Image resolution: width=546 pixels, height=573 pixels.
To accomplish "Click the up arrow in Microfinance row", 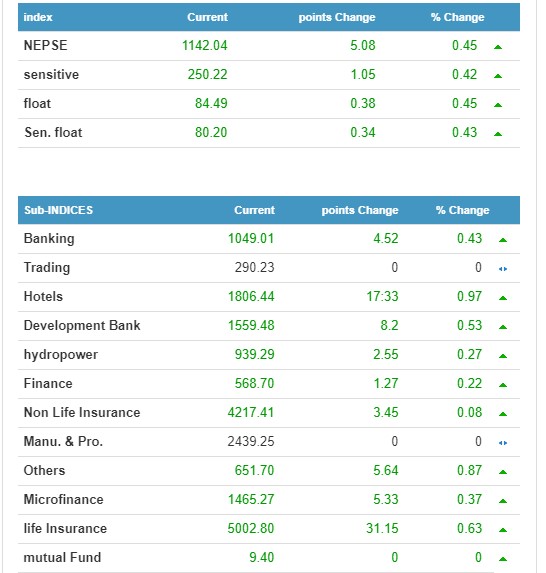I will (x=503, y=501).
